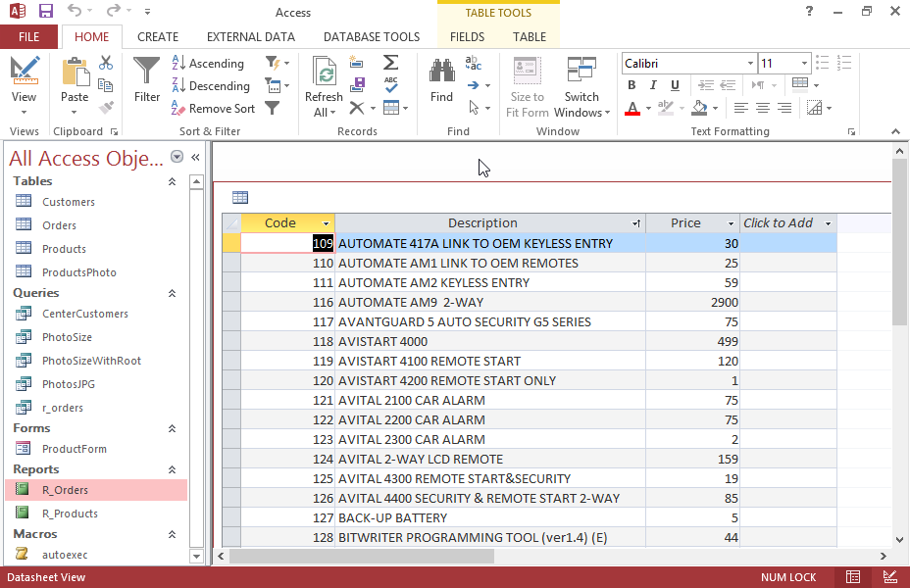Collapse the Queries group
The height and width of the screenshot is (588, 910).
coord(172,293)
